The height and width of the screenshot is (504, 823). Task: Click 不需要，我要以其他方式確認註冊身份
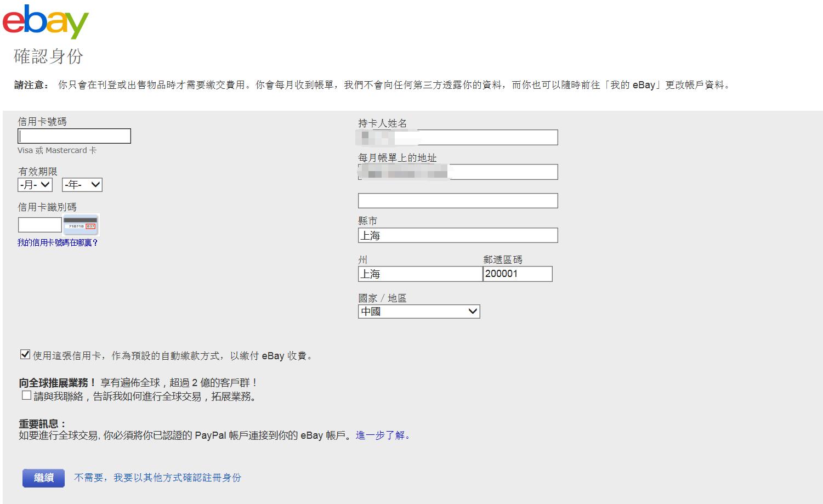tap(157, 478)
